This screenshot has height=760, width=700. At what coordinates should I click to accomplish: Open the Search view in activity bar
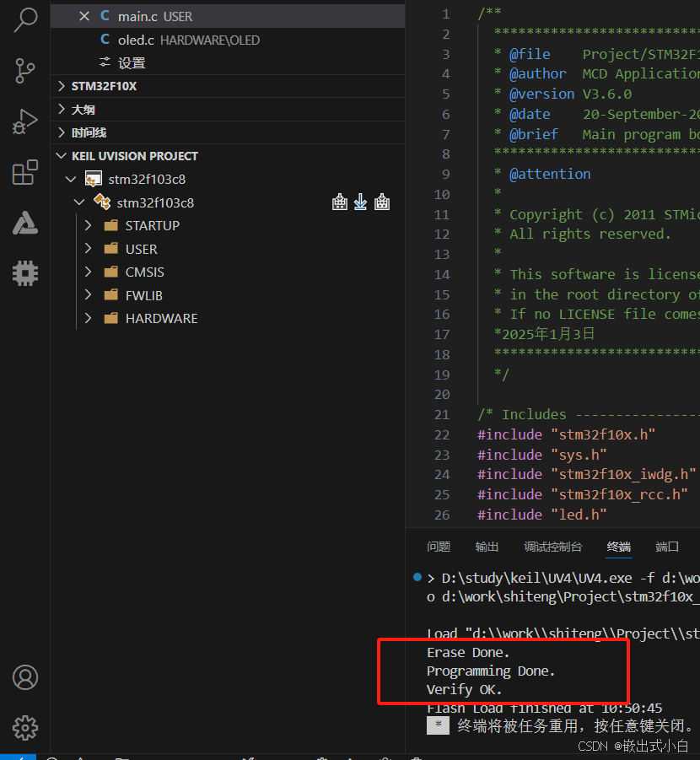[25, 20]
